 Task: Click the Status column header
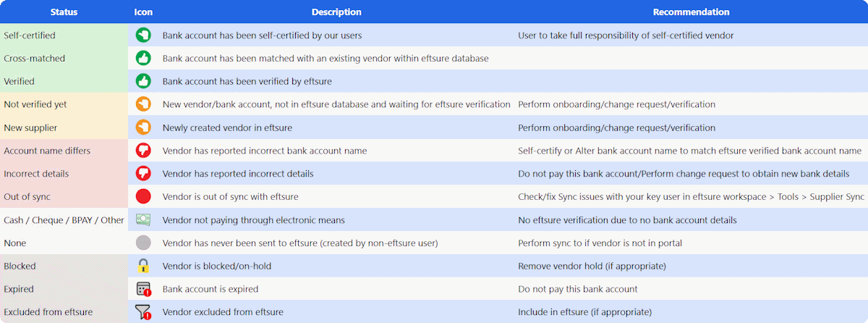point(64,12)
